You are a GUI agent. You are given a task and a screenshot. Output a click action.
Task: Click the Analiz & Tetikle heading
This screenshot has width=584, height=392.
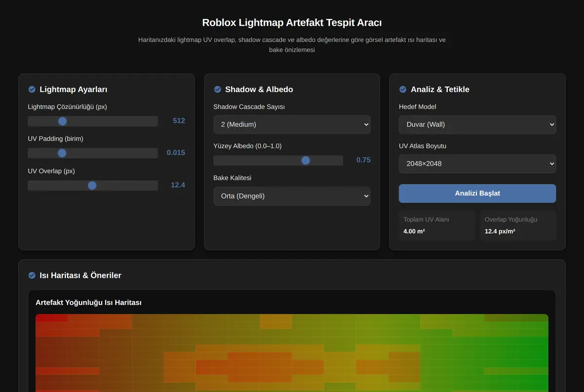(440, 89)
